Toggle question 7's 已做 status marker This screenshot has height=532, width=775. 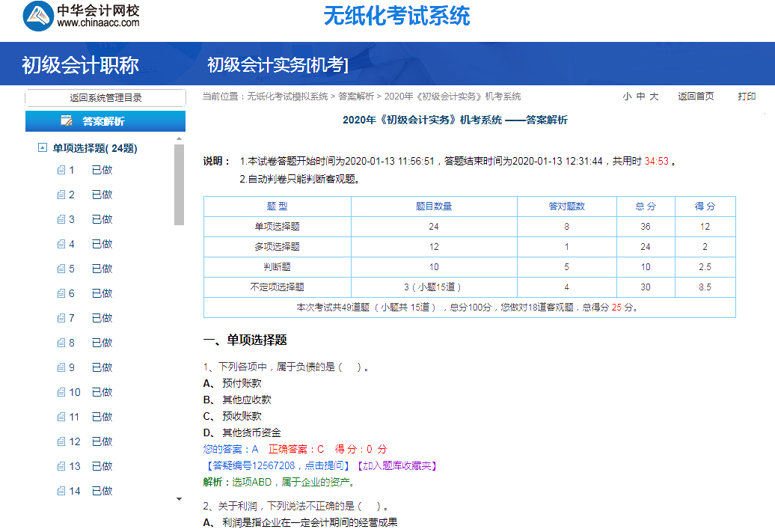pos(101,318)
